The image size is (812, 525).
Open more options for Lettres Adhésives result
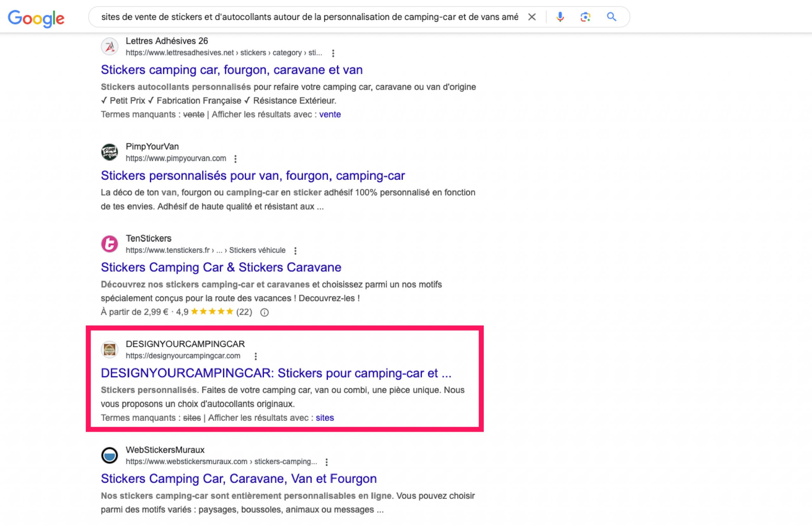click(333, 53)
